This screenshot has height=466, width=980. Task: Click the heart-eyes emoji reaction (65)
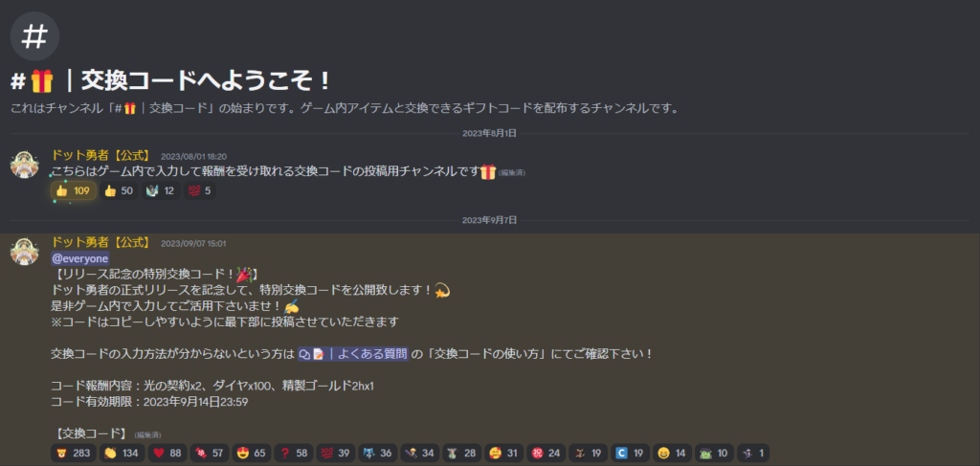tap(251, 453)
